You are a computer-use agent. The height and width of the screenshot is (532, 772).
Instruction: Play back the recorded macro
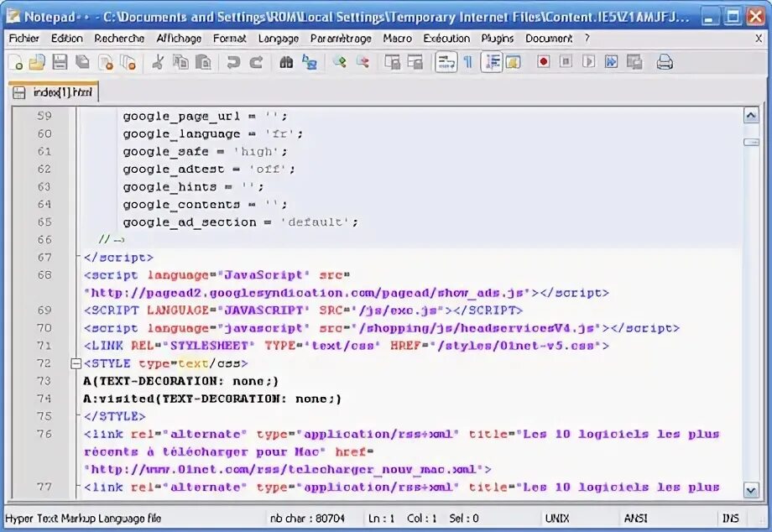pos(588,61)
